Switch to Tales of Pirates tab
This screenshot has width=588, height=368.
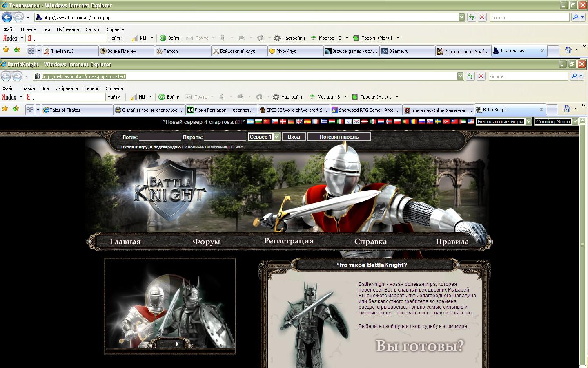point(77,110)
